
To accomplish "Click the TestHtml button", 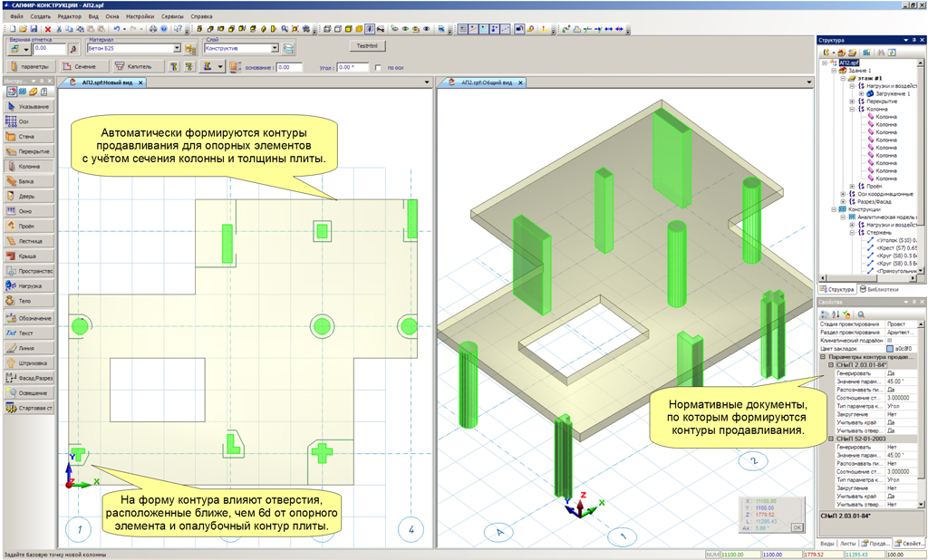I will point(367,45).
